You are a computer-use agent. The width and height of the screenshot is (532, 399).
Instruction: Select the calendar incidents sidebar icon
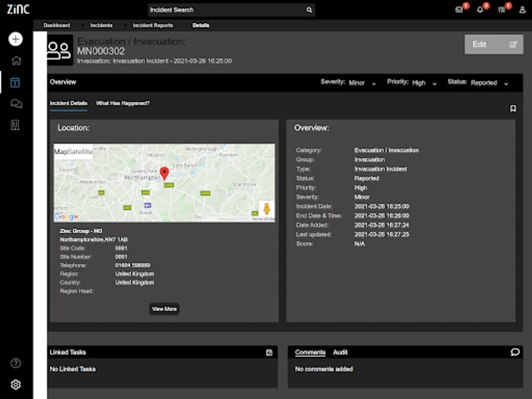coord(16,82)
